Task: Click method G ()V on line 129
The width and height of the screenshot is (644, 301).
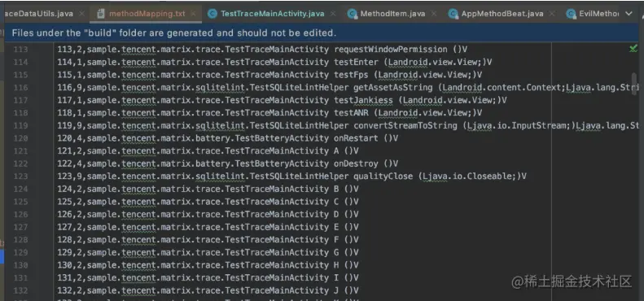Action: click(x=346, y=252)
